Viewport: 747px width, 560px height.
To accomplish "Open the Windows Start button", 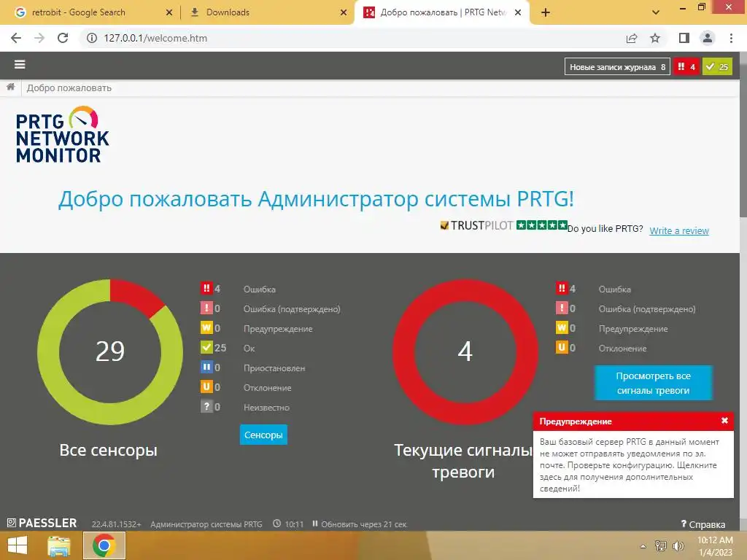I will (x=18, y=545).
